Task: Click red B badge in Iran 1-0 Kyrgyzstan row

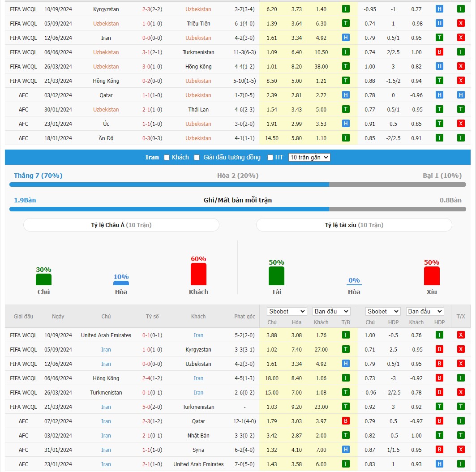Action: pos(439,349)
